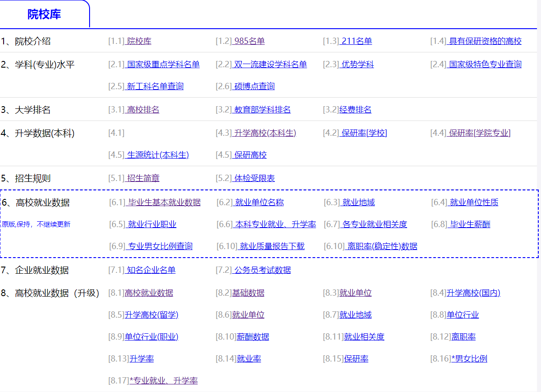This screenshot has width=541, height=392.
Task: Click the 毕业生薪酬 link
Action: 469,224
